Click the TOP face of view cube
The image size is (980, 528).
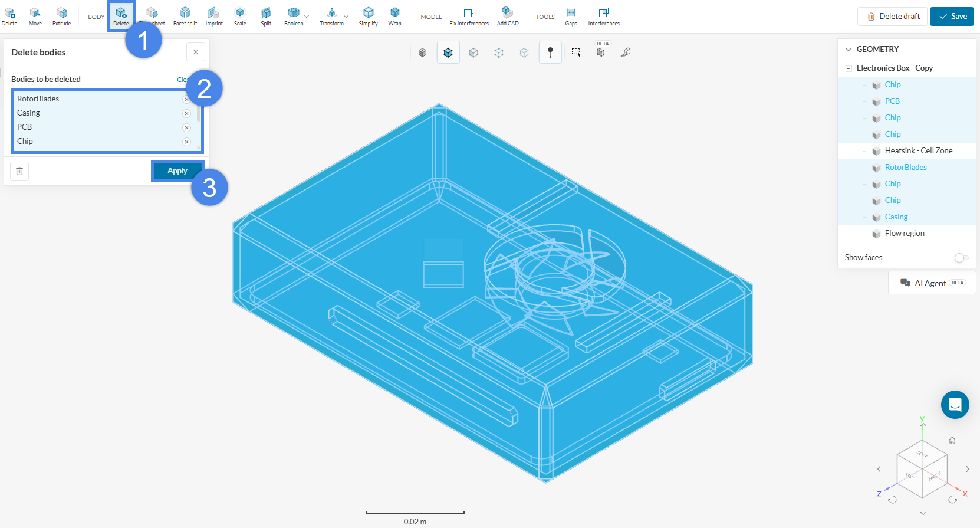pos(910,475)
